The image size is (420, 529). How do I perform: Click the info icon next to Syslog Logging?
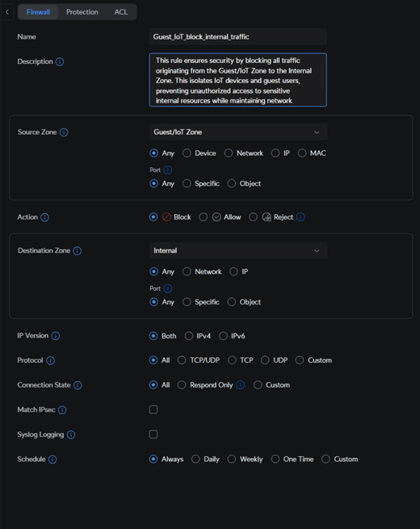[x=71, y=435]
